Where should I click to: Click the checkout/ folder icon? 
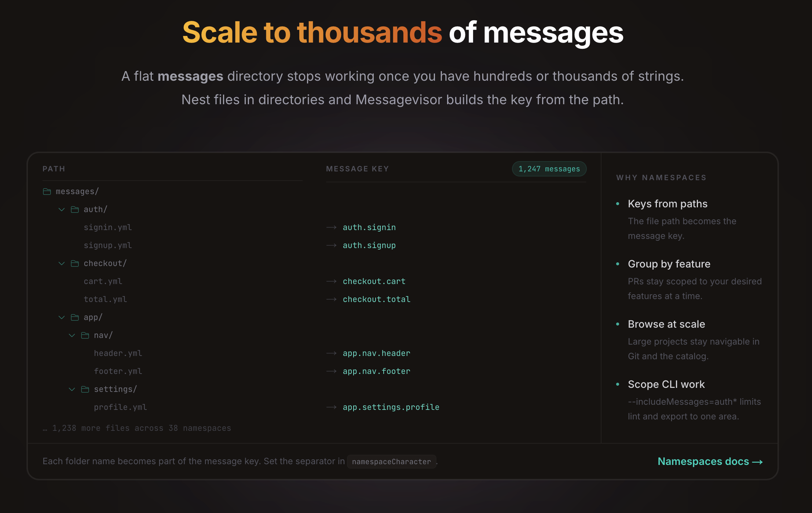pyautogui.click(x=75, y=263)
